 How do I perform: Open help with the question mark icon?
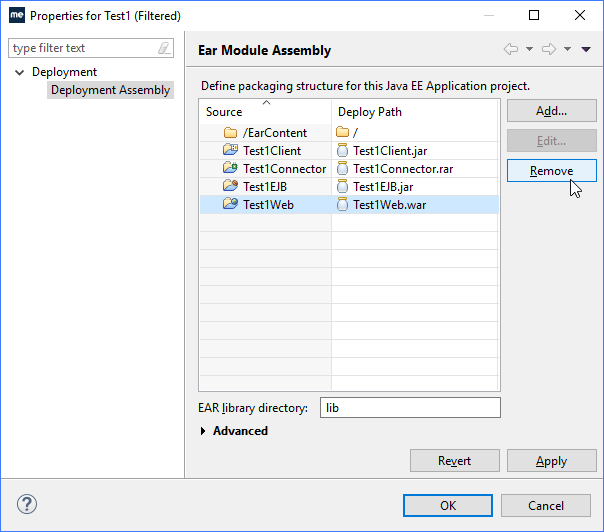(26, 506)
